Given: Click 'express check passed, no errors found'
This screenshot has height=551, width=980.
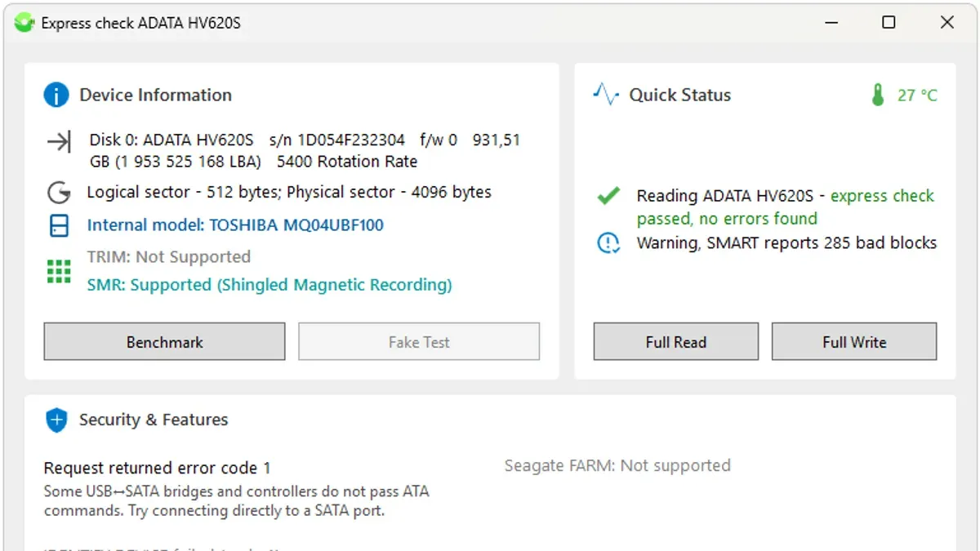Looking at the screenshot, I should point(786,207).
